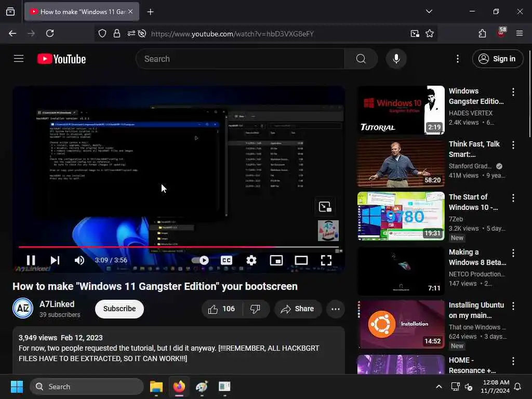Bookmark this page with star

[x=430, y=33]
